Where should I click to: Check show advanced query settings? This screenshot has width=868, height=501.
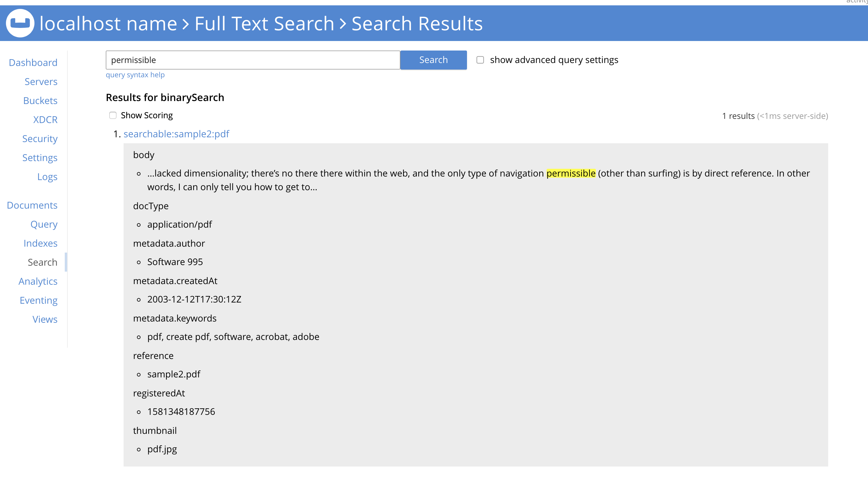(480, 60)
